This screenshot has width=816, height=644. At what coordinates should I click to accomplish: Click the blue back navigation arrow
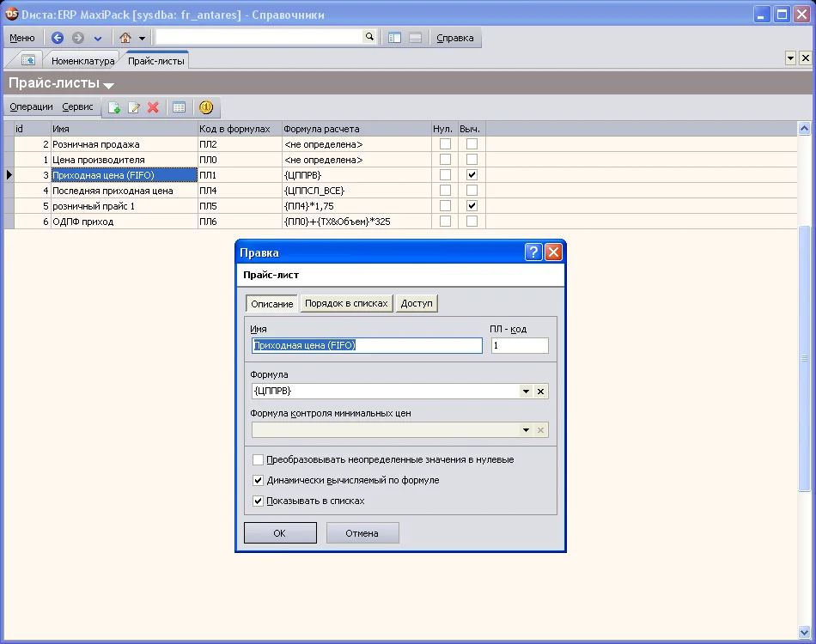click(x=58, y=38)
